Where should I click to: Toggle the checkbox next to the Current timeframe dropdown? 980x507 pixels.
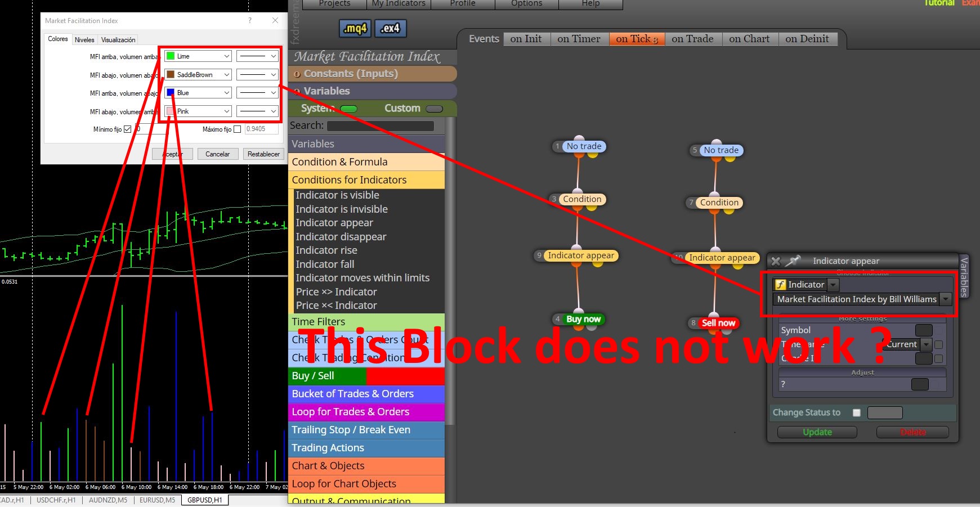938,344
